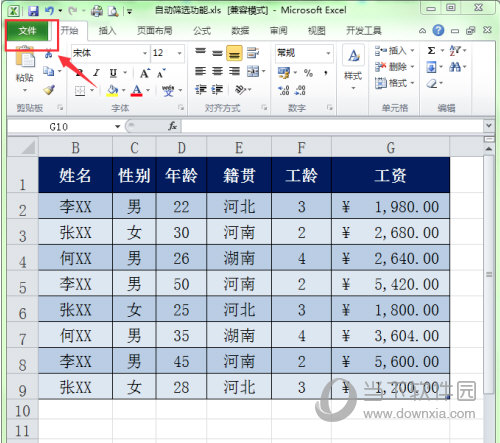Click the Excel application icon in title bar
This screenshot has width=500, height=443.
[x=14, y=11]
